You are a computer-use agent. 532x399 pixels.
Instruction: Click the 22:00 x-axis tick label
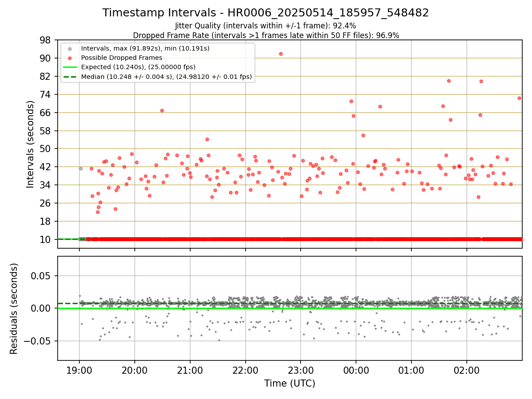point(245,370)
